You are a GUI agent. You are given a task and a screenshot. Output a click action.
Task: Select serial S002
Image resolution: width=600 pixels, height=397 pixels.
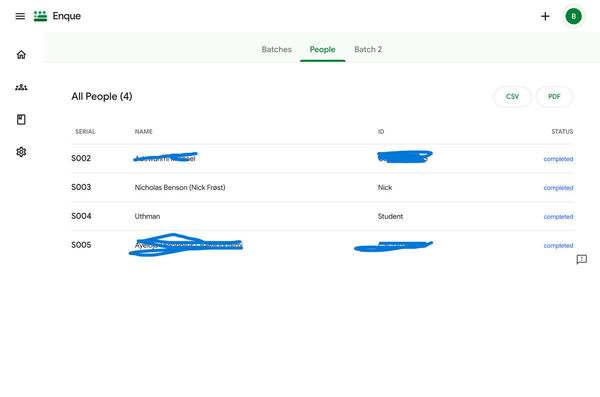click(81, 158)
